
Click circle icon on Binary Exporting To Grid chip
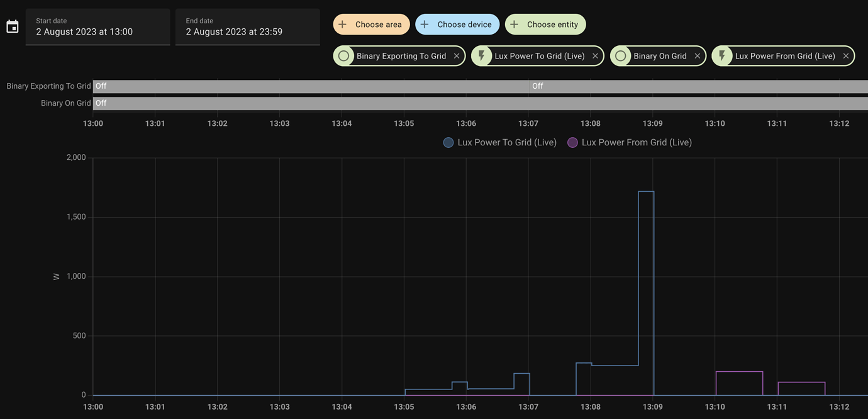[343, 56]
